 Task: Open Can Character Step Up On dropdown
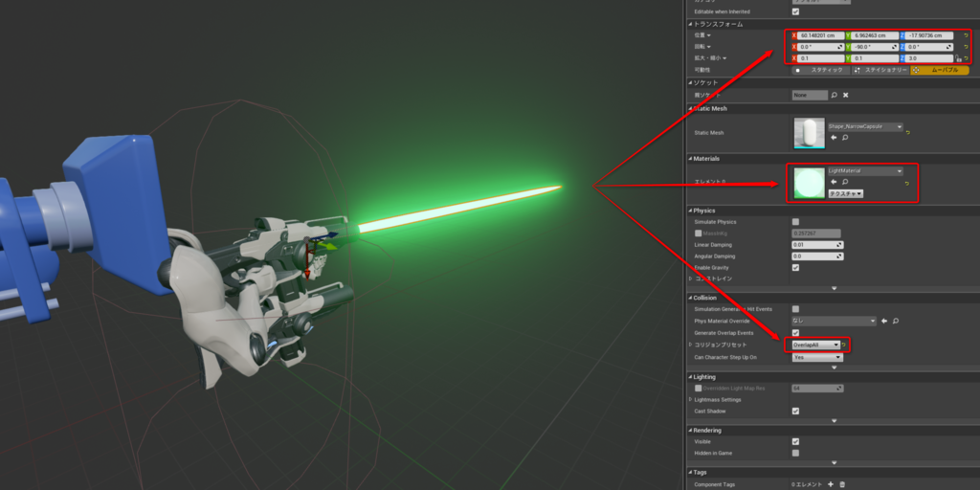[818, 357]
